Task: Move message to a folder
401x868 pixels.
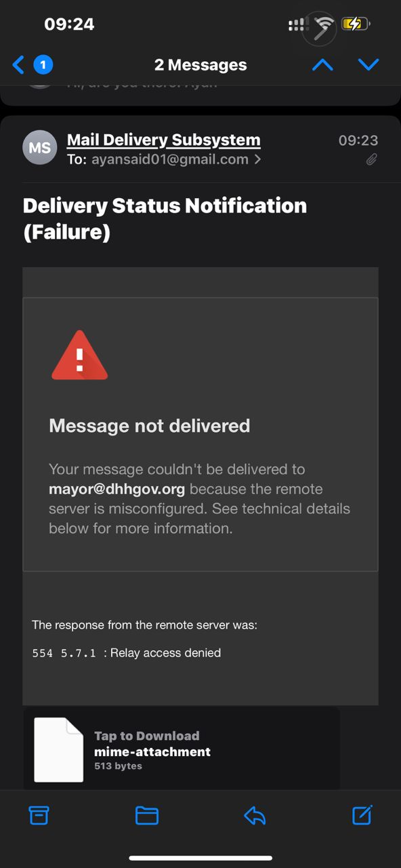Action: [x=147, y=815]
